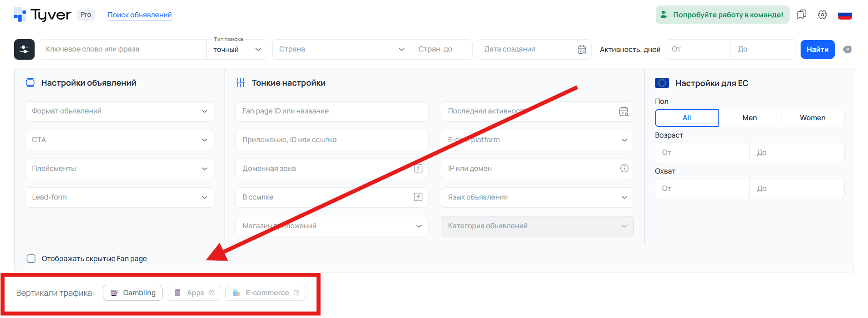This screenshot has width=868, height=318.
Task: Focus the Доменная зона field
Action: [332, 169]
